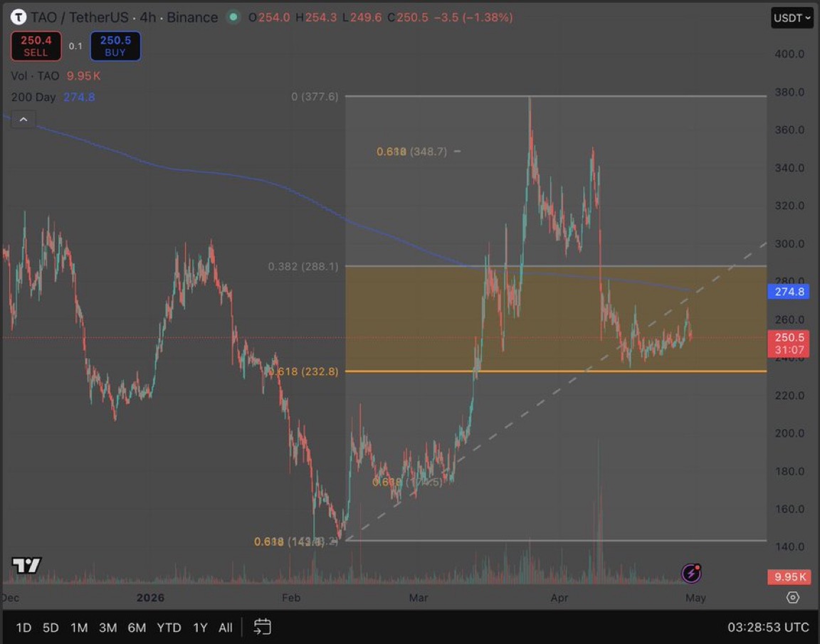The image size is (820, 644).
Task: Select the 6M time range
Action: click(x=137, y=627)
